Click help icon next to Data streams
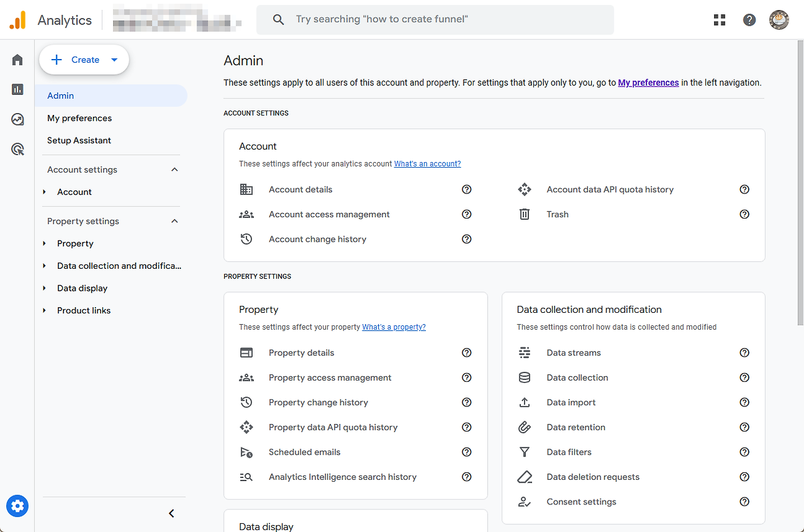804x532 pixels. [x=744, y=353]
